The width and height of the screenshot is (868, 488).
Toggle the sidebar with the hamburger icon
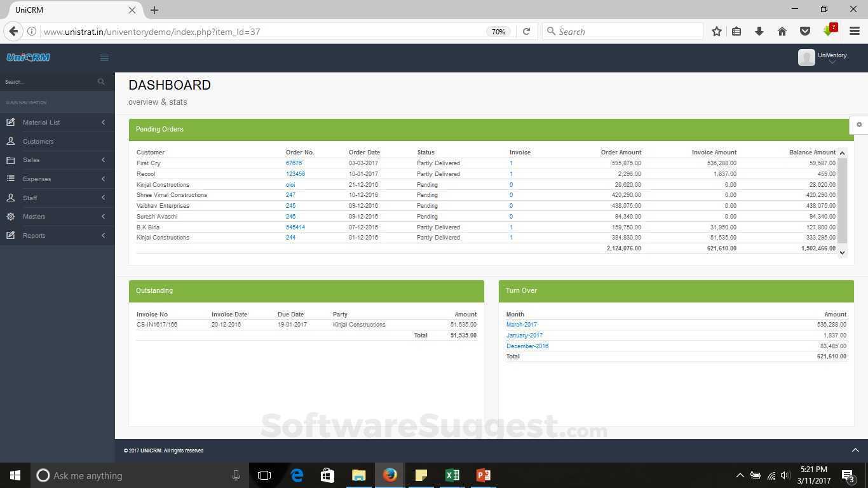coord(104,57)
